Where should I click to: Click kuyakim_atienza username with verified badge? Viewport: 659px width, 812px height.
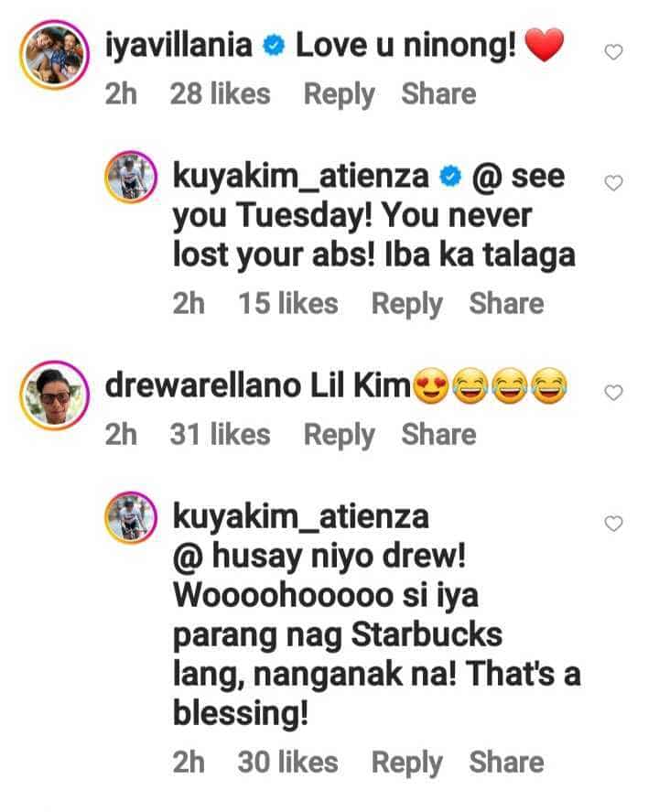(x=301, y=177)
